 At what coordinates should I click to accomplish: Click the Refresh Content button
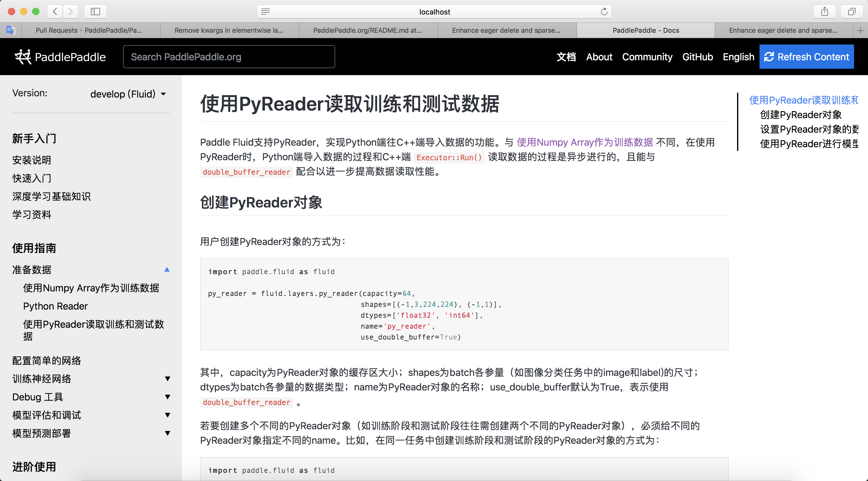pyautogui.click(x=806, y=57)
